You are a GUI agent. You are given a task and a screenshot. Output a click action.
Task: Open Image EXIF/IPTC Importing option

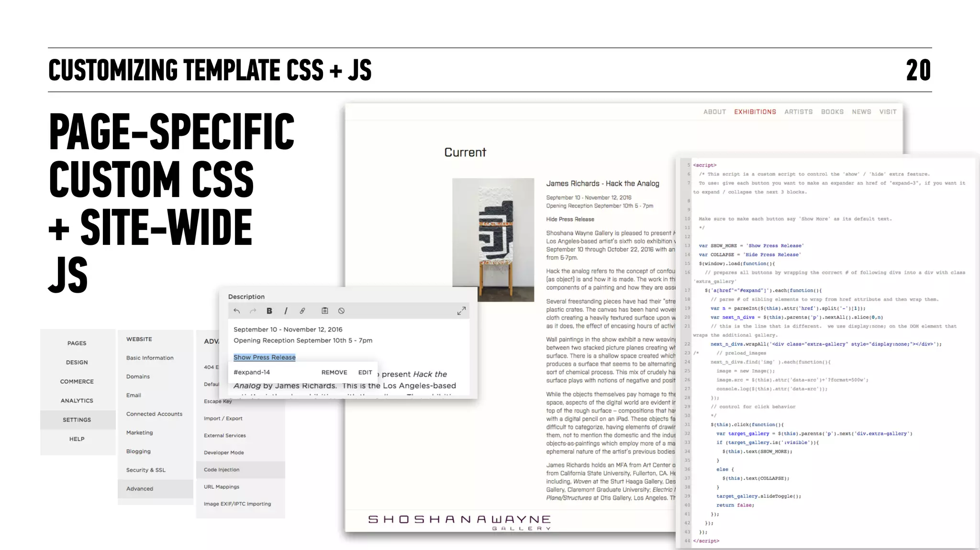[x=237, y=504]
